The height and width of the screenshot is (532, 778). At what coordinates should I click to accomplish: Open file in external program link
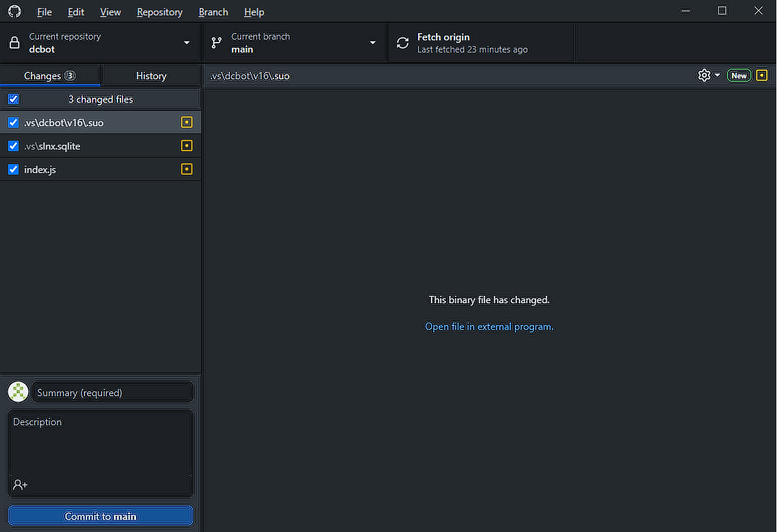pyautogui.click(x=489, y=327)
